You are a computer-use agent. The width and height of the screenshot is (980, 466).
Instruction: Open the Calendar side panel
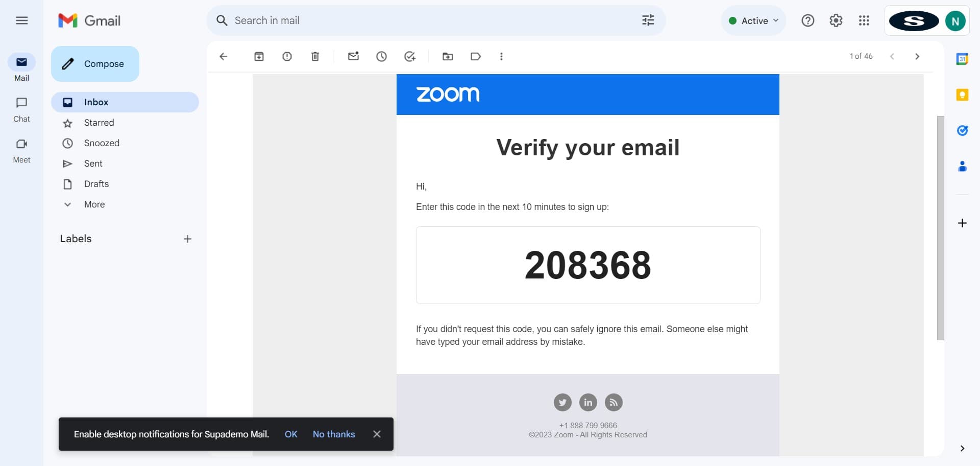[963, 59]
